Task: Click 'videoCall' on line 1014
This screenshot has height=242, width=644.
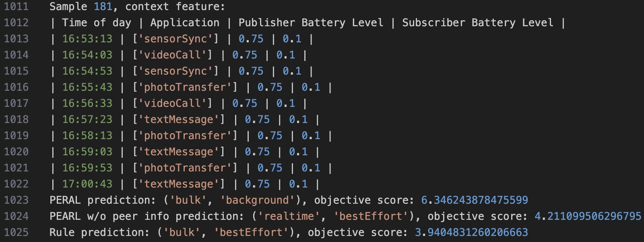Action: pos(172,55)
